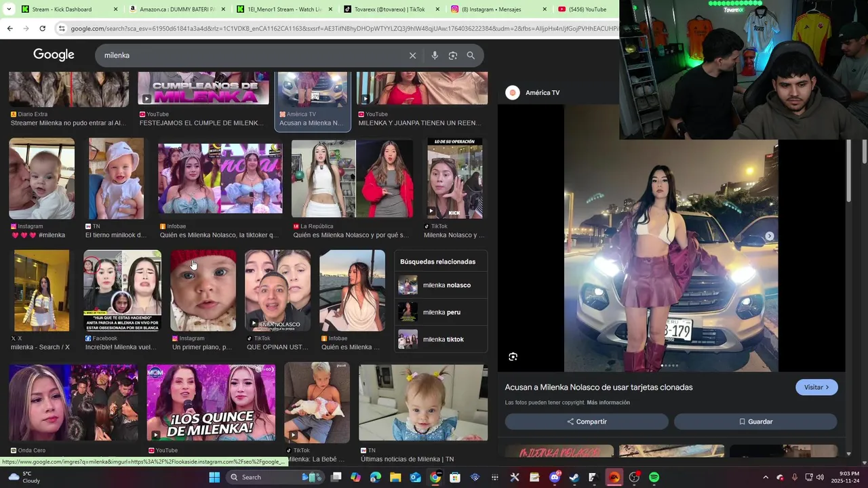Click 'milenka - Search / X' caption

[40, 347]
